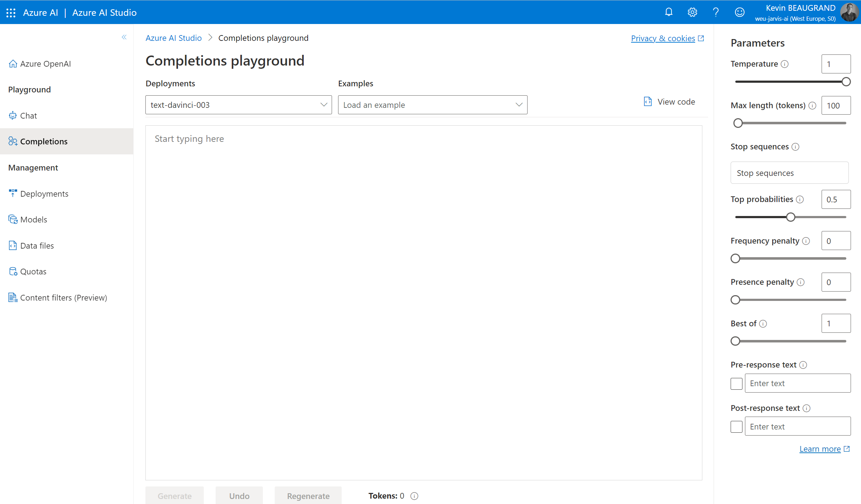861x504 pixels.
Task: Open Content filters (Preview)
Action: tap(64, 297)
